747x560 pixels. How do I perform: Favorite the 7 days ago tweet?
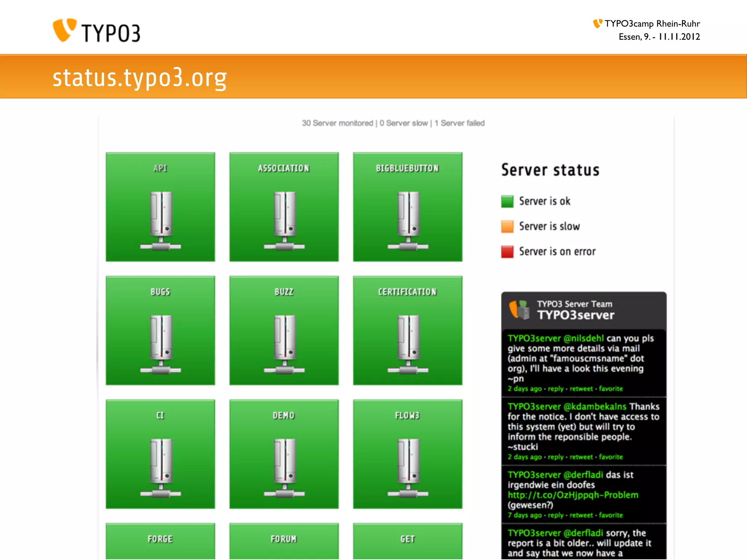click(611, 515)
